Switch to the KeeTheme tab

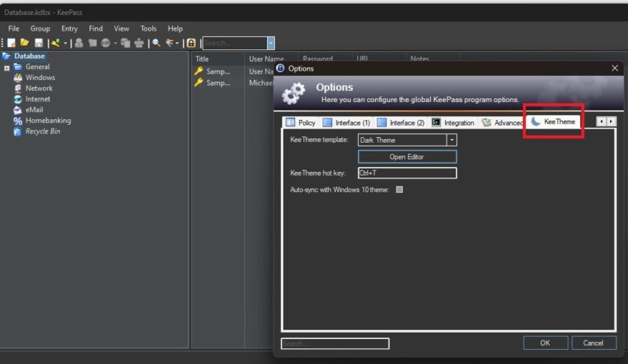point(554,122)
